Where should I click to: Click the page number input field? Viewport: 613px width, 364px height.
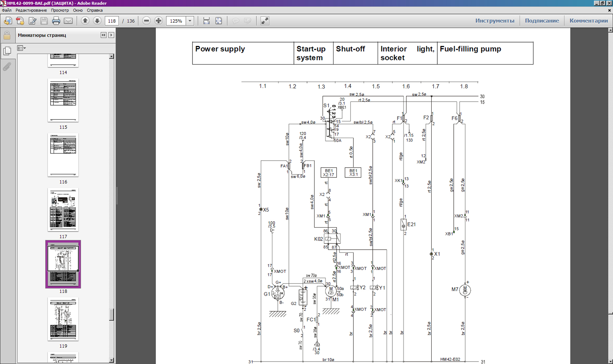112,21
